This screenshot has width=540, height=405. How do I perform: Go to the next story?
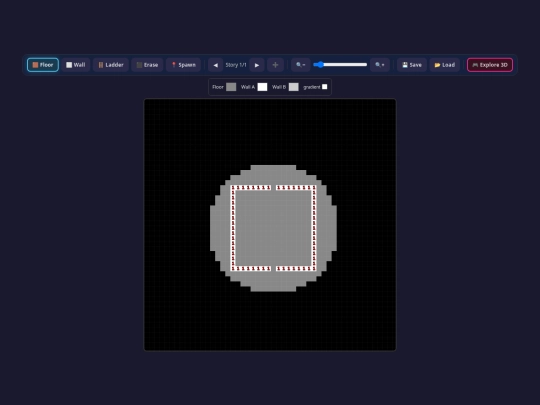coord(257,65)
